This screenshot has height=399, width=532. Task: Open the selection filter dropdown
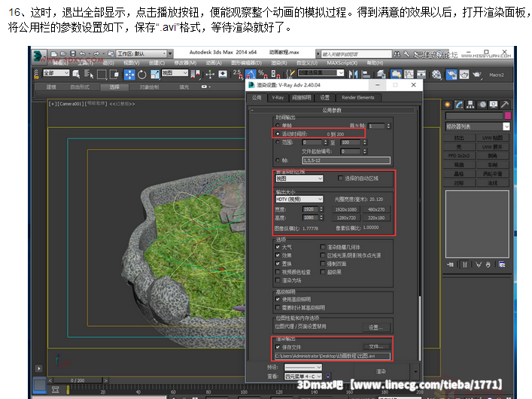[x=56, y=73]
